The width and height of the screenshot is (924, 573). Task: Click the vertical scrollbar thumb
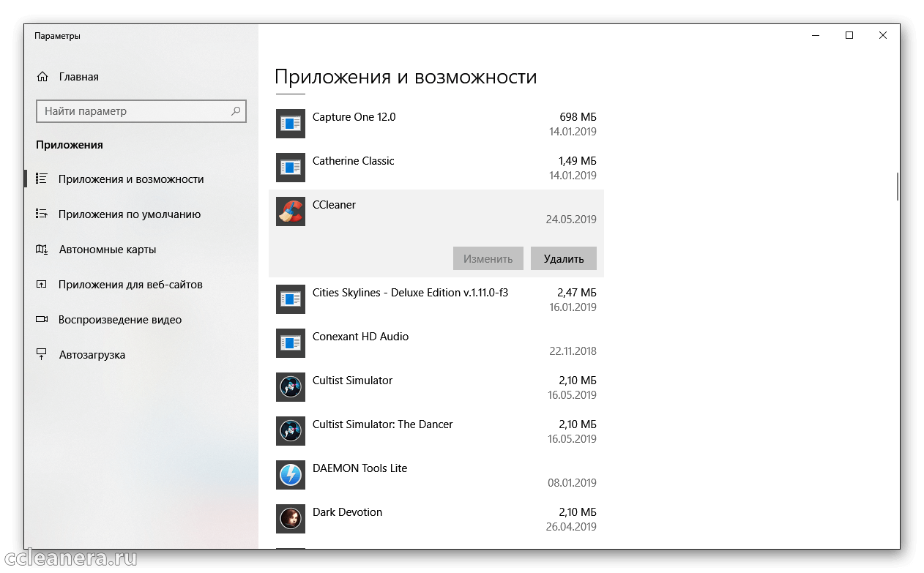(x=897, y=186)
